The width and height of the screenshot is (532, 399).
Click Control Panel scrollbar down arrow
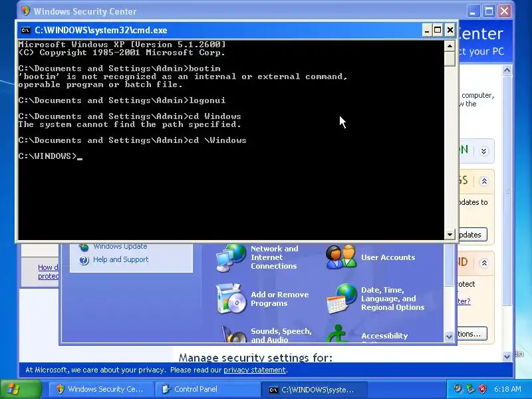click(x=449, y=337)
